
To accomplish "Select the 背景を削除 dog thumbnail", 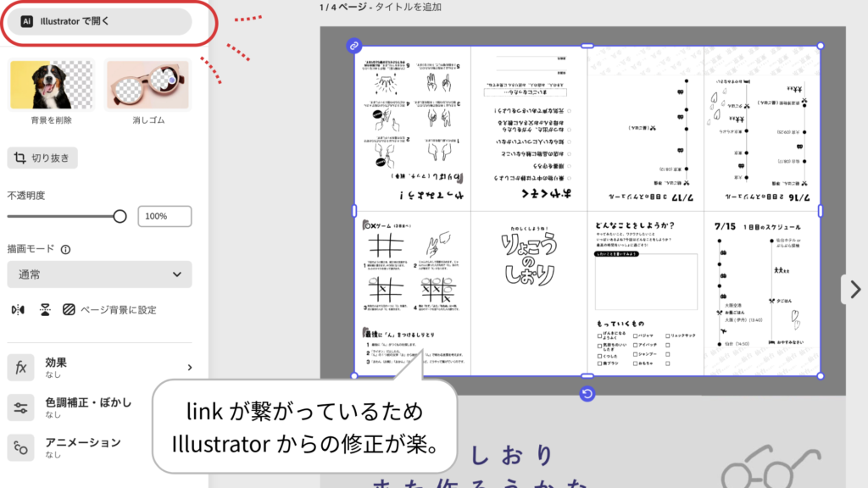I will [x=51, y=86].
